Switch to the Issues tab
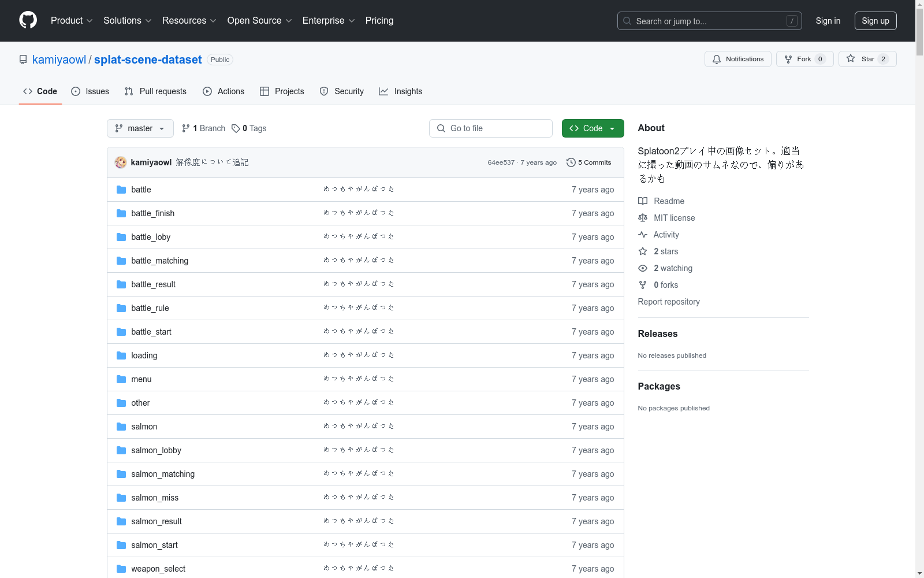 pos(90,91)
